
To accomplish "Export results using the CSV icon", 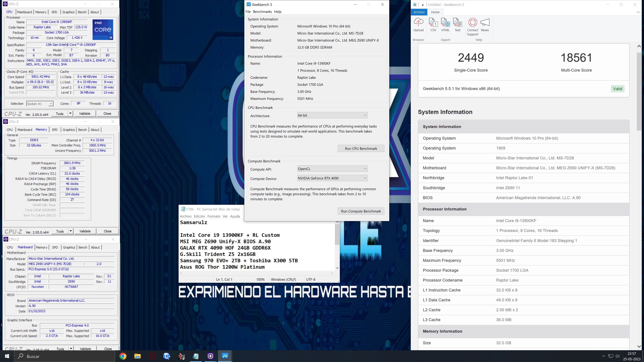I will coord(433,25).
